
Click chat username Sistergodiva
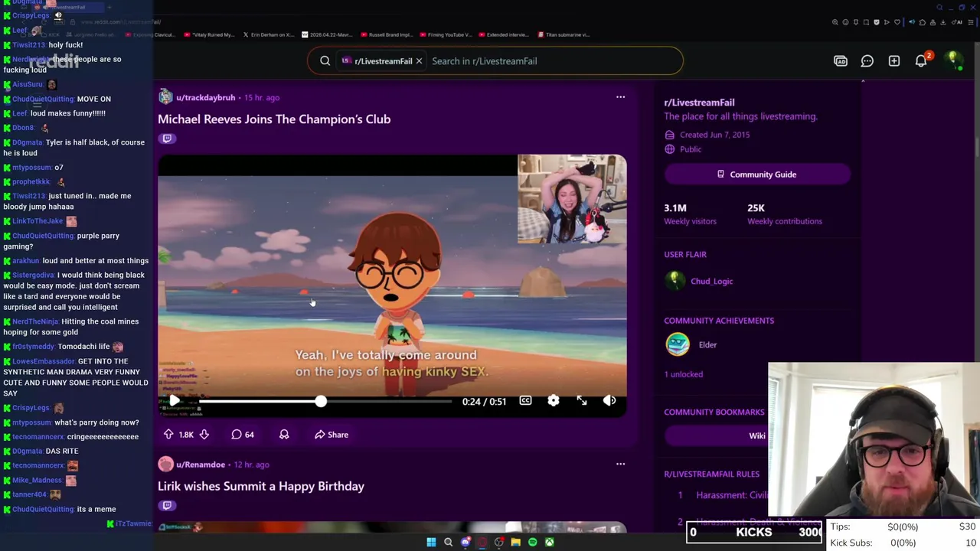tap(33, 275)
